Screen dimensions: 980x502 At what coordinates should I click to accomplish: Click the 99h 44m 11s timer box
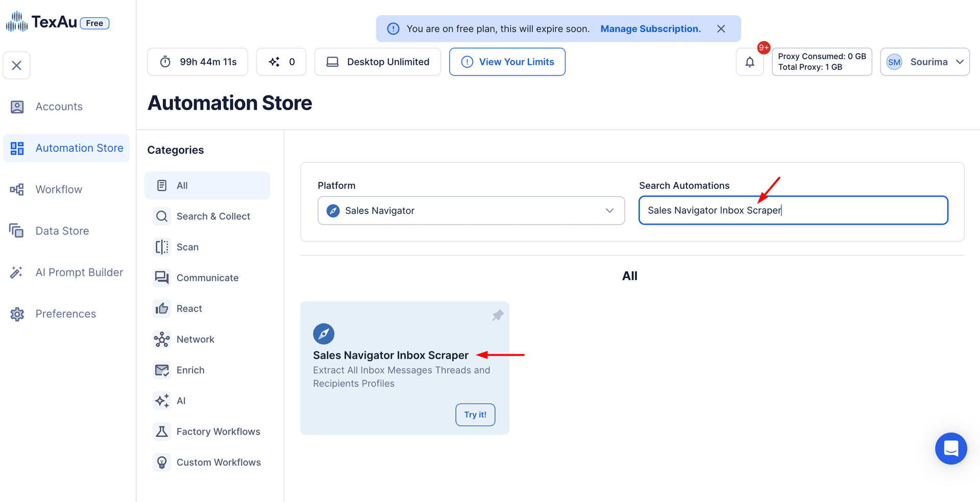(x=198, y=62)
